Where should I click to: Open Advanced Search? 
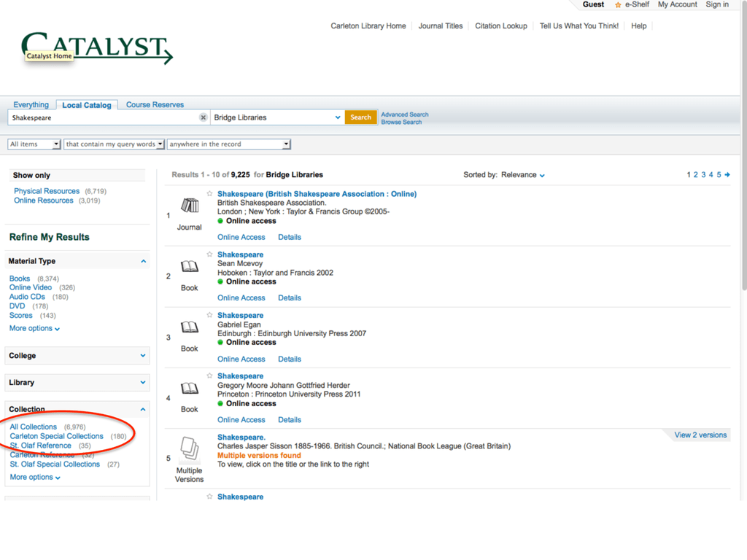[404, 114]
